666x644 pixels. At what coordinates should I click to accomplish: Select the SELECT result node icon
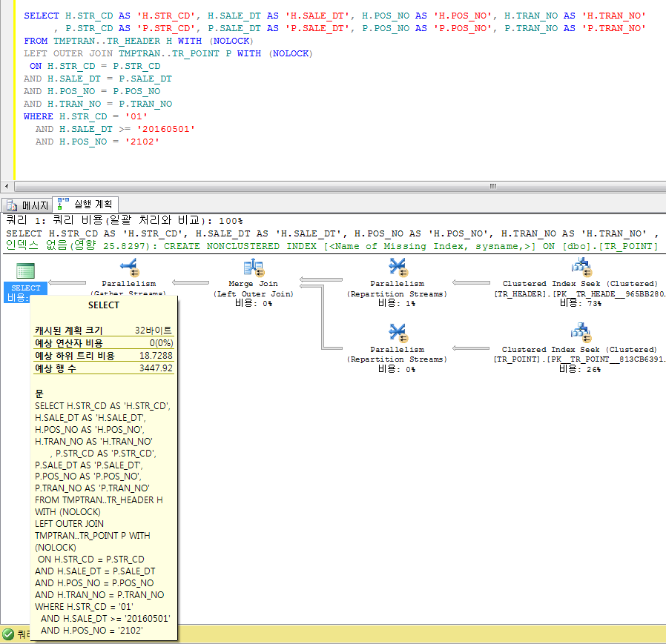coord(25,270)
